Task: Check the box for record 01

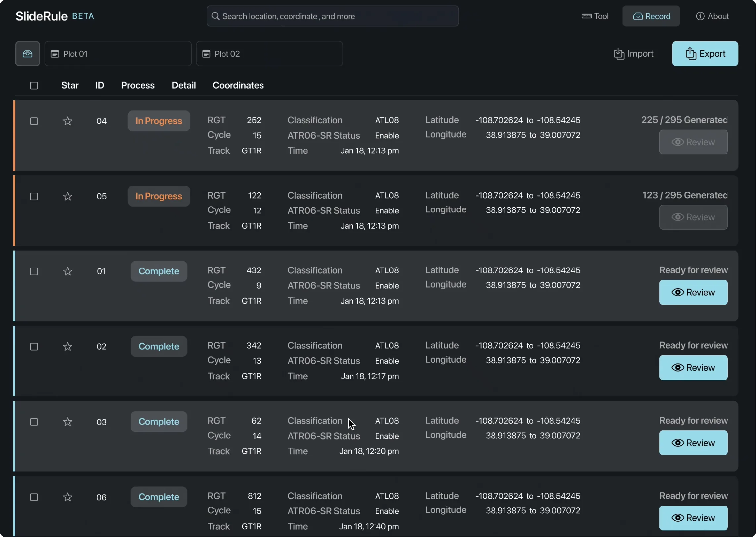Action: 34,271
